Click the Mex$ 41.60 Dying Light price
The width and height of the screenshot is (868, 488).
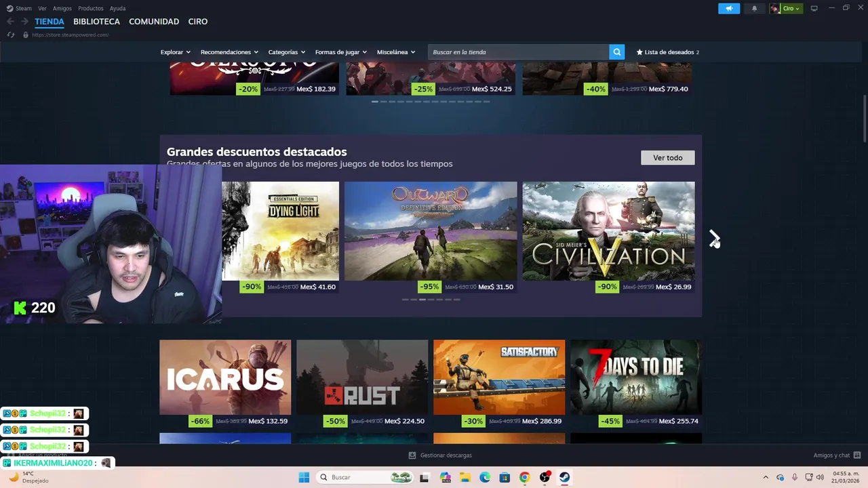pyautogui.click(x=317, y=287)
